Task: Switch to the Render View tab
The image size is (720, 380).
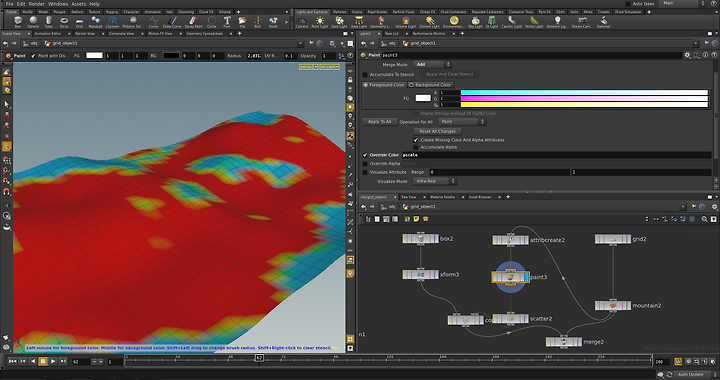Action: [x=84, y=34]
